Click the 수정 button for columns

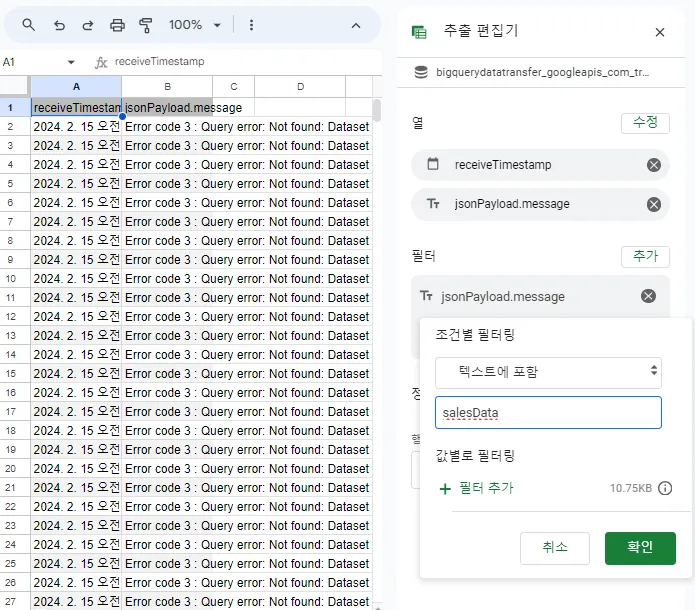(645, 123)
